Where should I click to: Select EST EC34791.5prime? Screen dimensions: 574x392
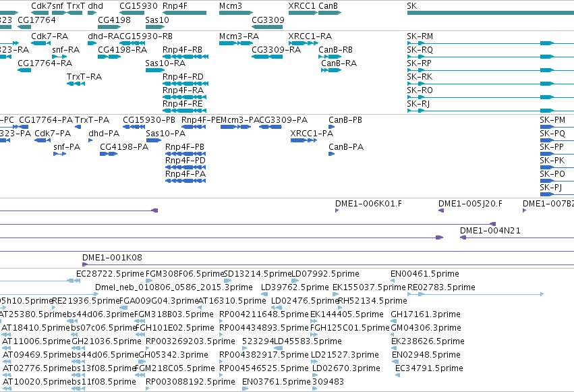pos(429,368)
